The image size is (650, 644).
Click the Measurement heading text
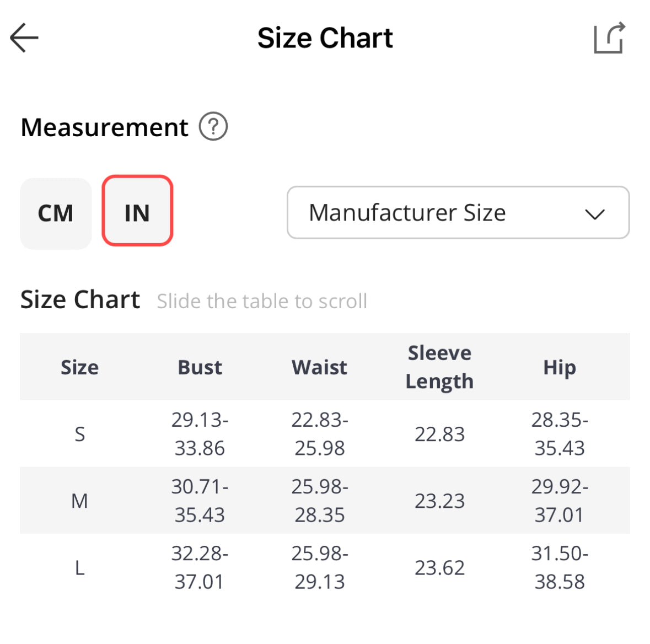(104, 127)
